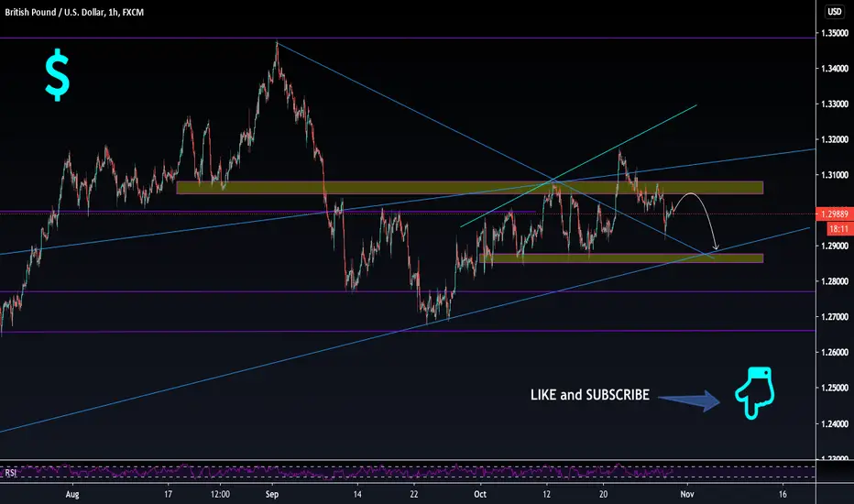Click the cyan pointing-down hand icon
The image size is (854, 504).
(x=755, y=392)
